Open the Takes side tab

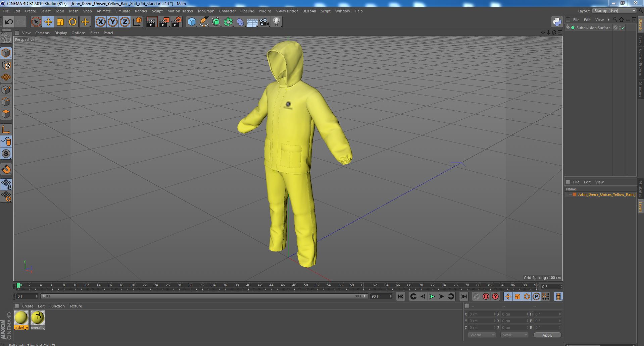pyautogui.click(x=640, y=40)
